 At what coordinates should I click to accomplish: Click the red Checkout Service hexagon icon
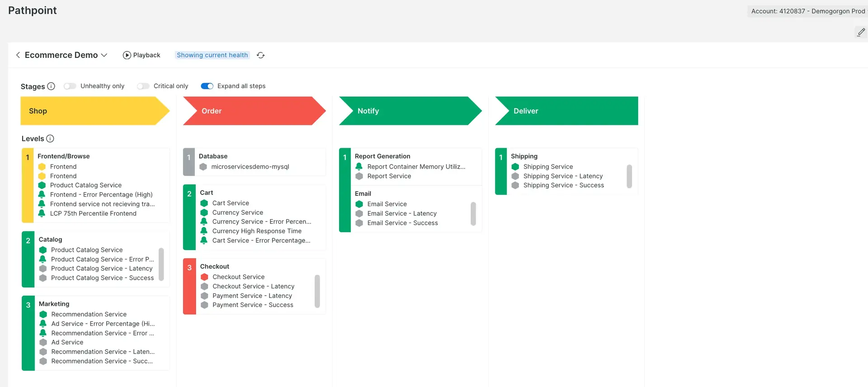click(204, 277)
